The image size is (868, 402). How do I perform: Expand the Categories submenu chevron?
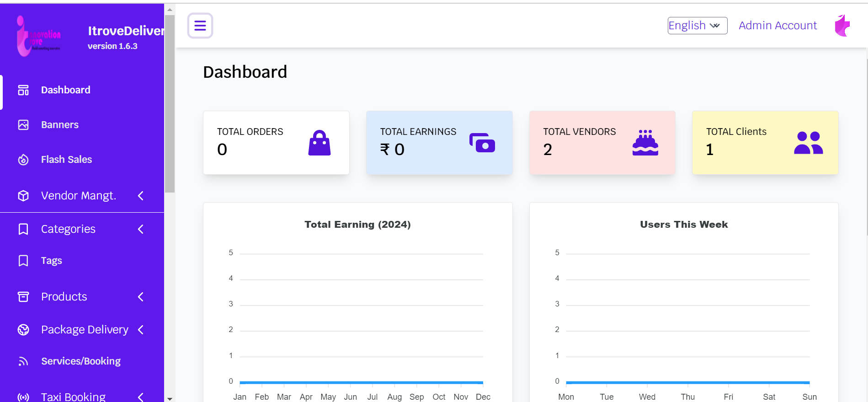click(141, 229)
